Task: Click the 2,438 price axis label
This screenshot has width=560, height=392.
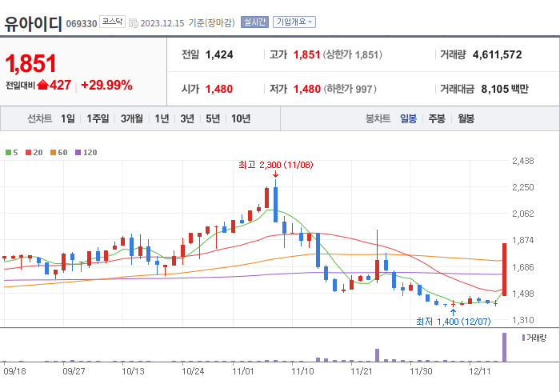Action: 523,161
